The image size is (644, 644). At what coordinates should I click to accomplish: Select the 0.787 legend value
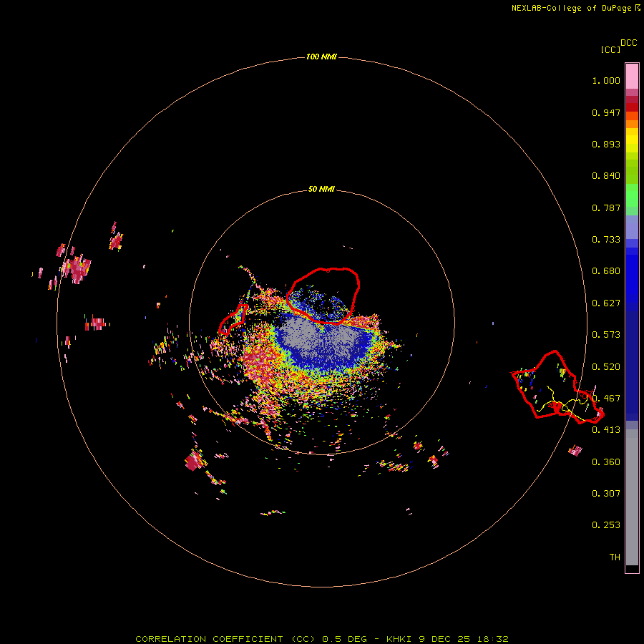tap(606, 208)
